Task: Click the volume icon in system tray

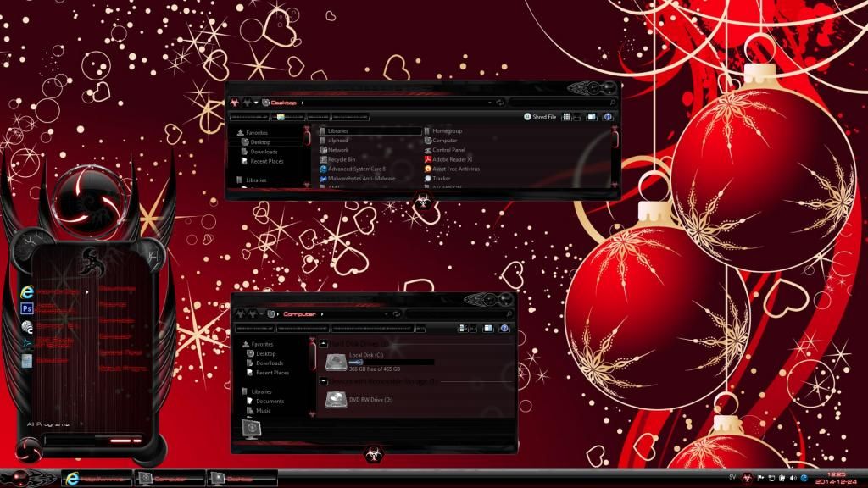Action: [793, 478]
